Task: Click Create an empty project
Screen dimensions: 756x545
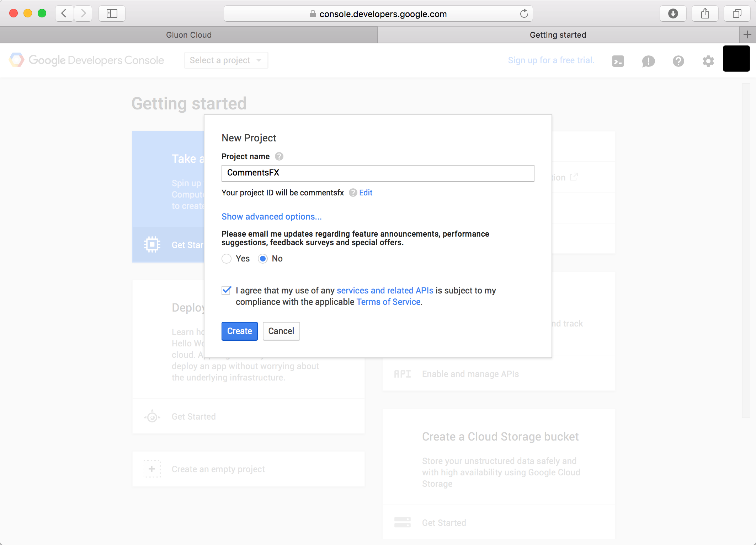Action: (218, 469)
